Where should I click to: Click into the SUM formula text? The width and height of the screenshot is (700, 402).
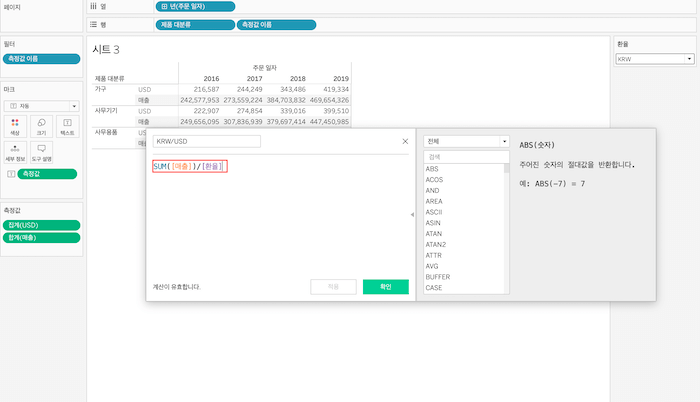point(190,166)
